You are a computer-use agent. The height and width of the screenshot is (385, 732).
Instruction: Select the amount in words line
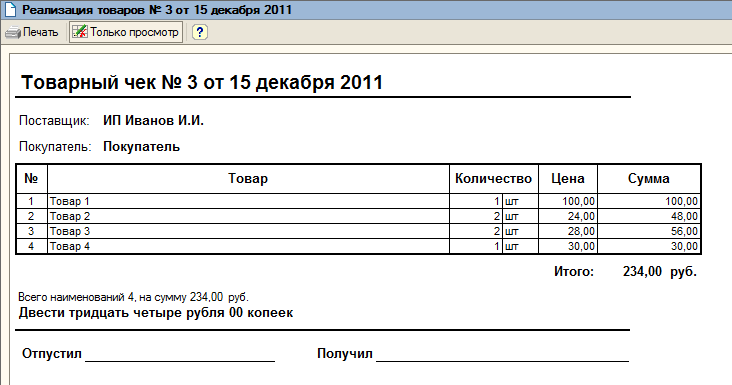[x=155, y=313]
